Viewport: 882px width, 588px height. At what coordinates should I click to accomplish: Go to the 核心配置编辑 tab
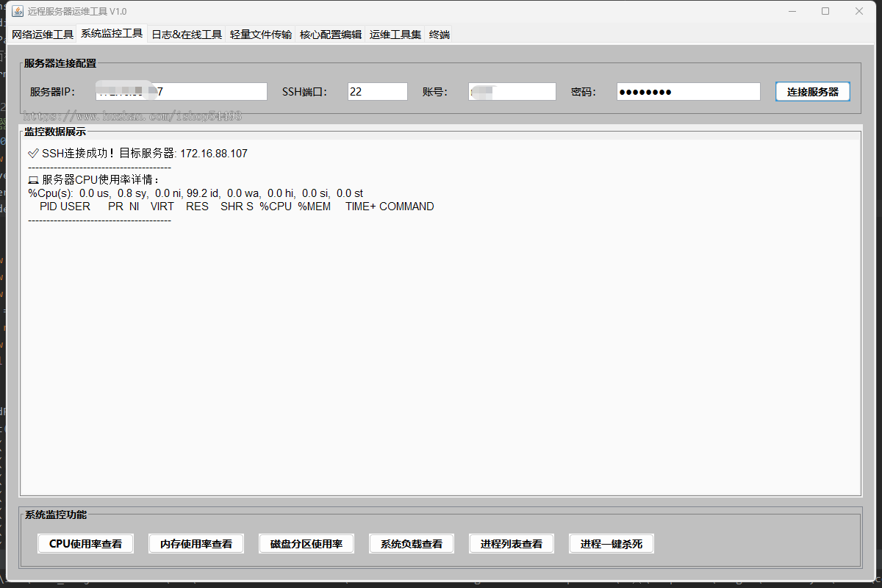pos(331,35)
